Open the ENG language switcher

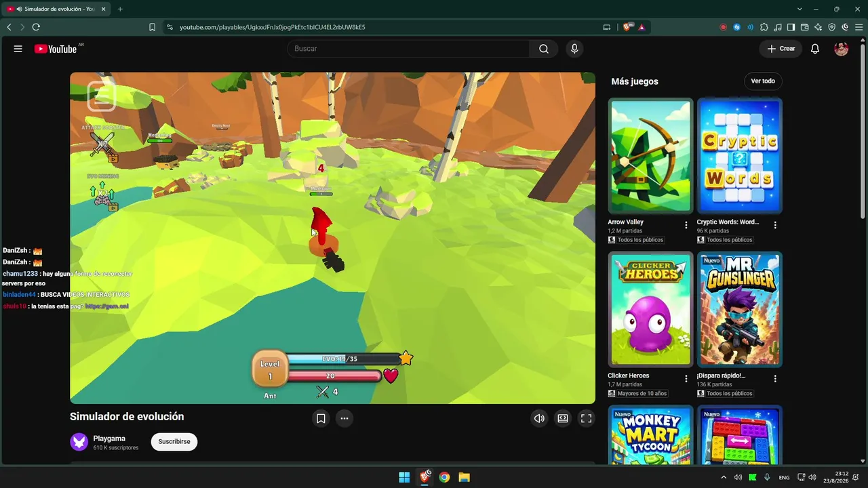(x=784, y=477)
